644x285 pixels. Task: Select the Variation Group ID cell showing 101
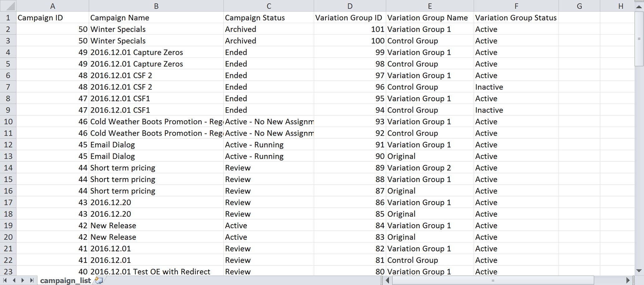coord(350,29)
